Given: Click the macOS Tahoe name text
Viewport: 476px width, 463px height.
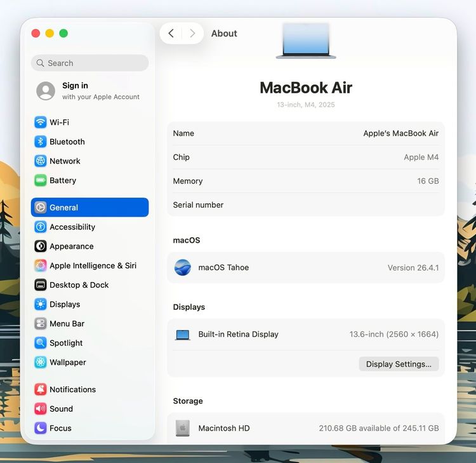Looking at the screenshot, I should pyautogui.click(x=223, y=267).
